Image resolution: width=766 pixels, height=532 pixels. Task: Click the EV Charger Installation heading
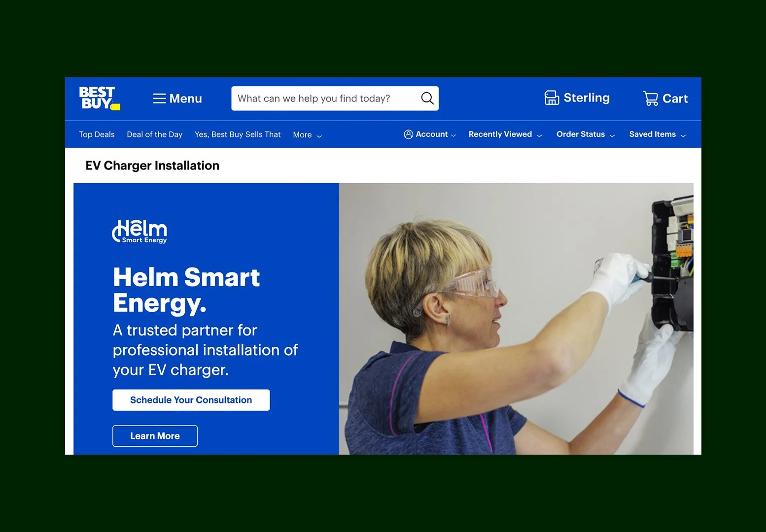pyautogui.click(x=152, y=166)
